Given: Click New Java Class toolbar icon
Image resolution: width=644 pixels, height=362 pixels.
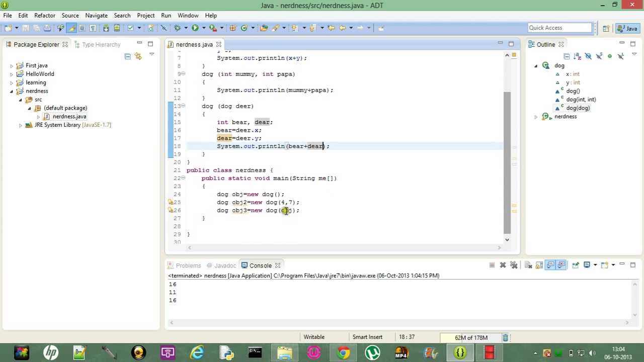Looking at the screenshot, I should coord(244,28).
